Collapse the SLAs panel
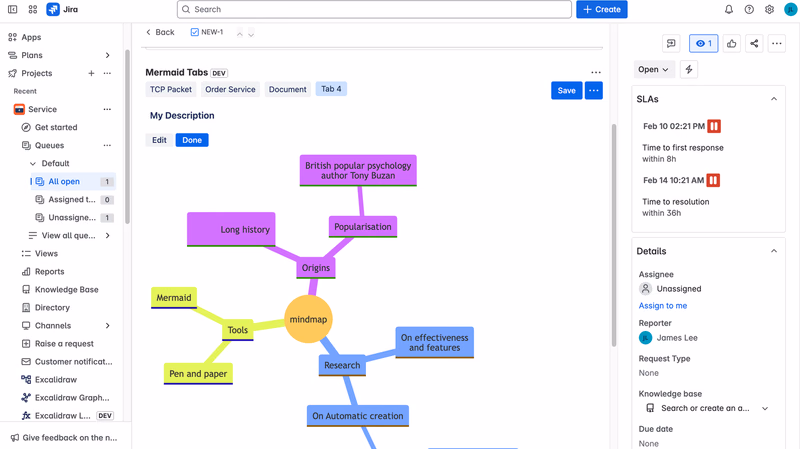Image resolution: width=800 pixels, height=449 pixels. coord(774,99)
